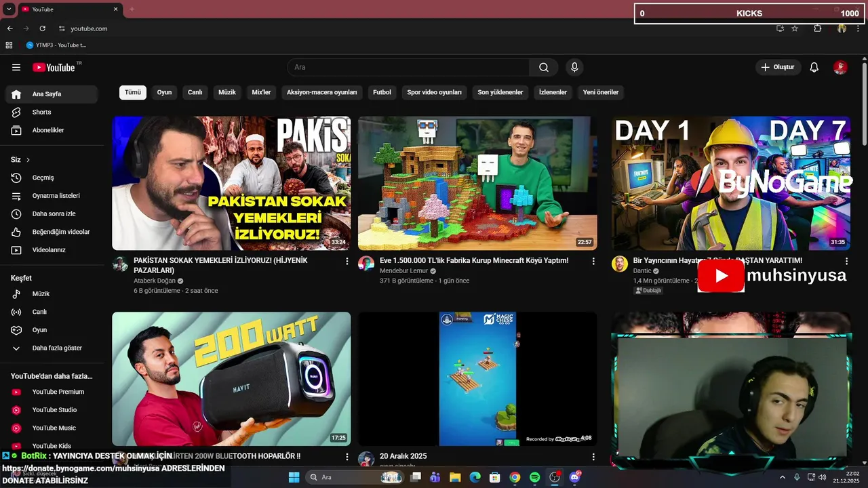Screen dimensions: 868x488
Task: Select the Son yüklenenler chip
Action: pos(500,92)
